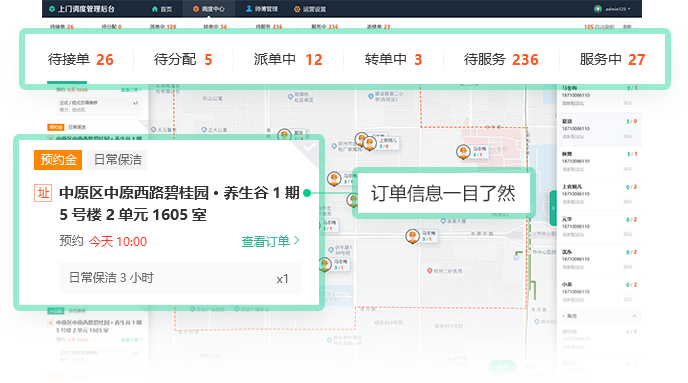Viewport: 688px width, 383px height.
Task: Switch to the 转单中 3 tab
Action: pos(393,59)
